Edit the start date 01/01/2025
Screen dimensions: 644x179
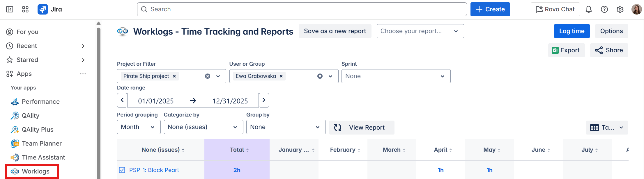156,101
